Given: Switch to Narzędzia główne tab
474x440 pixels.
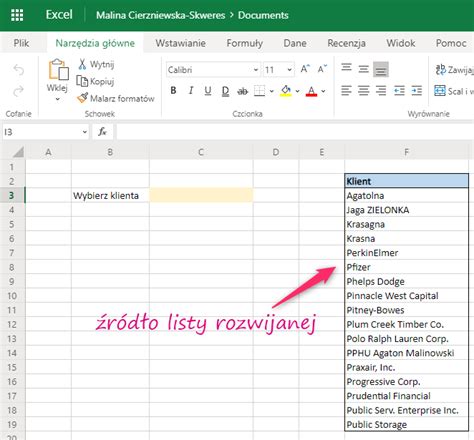Looking at the screenshot, I should [95, 43].
